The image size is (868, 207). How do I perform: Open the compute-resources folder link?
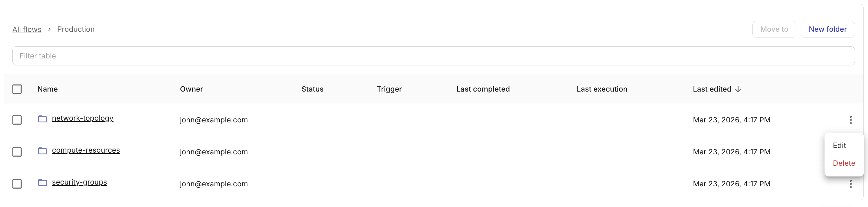point(86,150)
